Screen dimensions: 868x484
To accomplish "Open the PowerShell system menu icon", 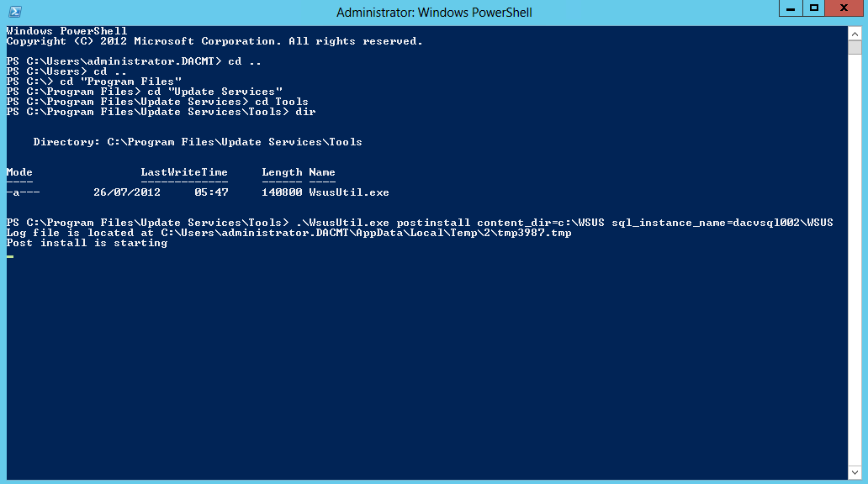I will pos(15,12).
